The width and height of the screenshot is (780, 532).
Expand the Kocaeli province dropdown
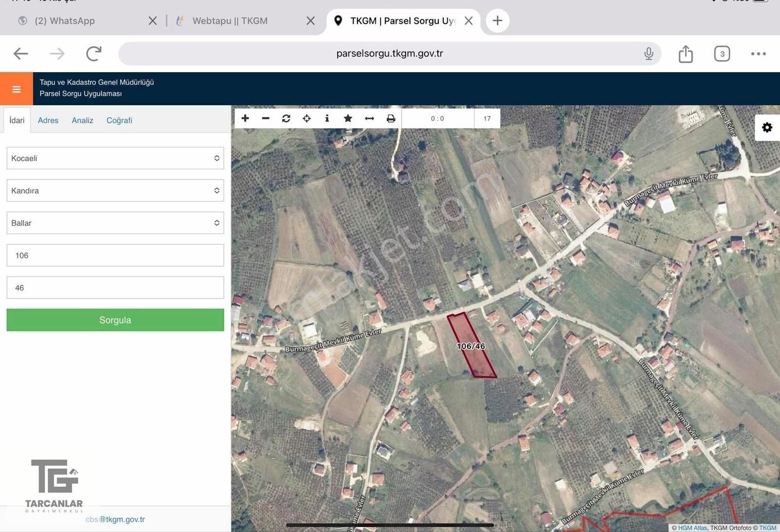coord(115,158)
